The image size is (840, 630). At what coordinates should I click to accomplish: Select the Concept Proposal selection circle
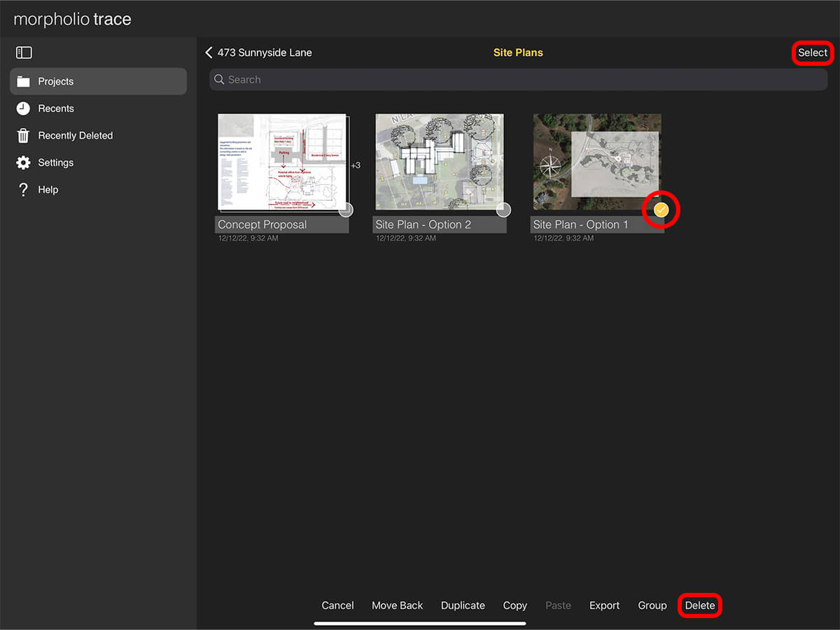click(x=345, y=209)
